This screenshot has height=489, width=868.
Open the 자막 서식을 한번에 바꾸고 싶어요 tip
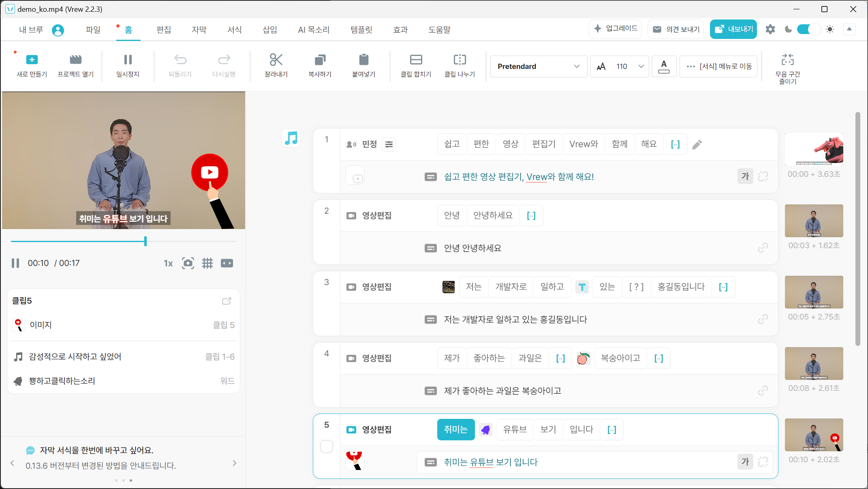[x=96, y=450]
